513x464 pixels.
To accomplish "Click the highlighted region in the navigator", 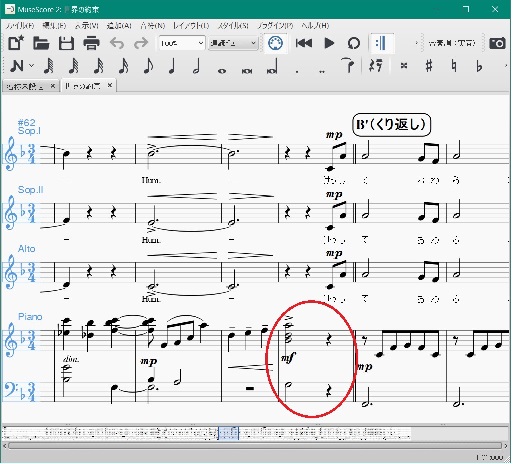I will [228, 433].
